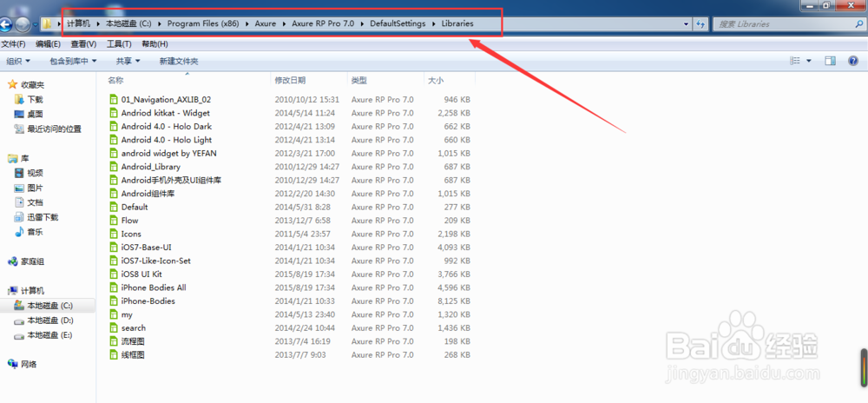The height and width of the screenshot is (403, 868).
Task: Expand the arrow after Program Files (x86)
Action: click(247, 23)
